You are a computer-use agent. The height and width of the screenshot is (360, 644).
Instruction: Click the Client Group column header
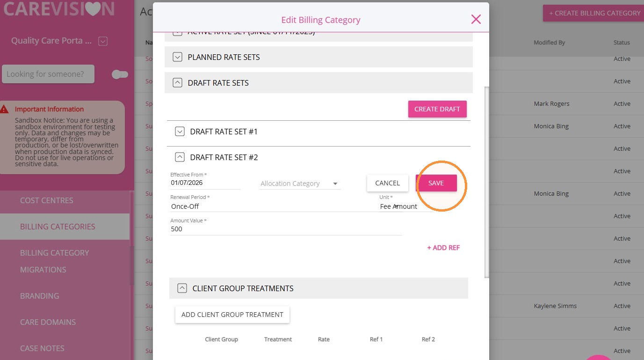click(221, 339)
